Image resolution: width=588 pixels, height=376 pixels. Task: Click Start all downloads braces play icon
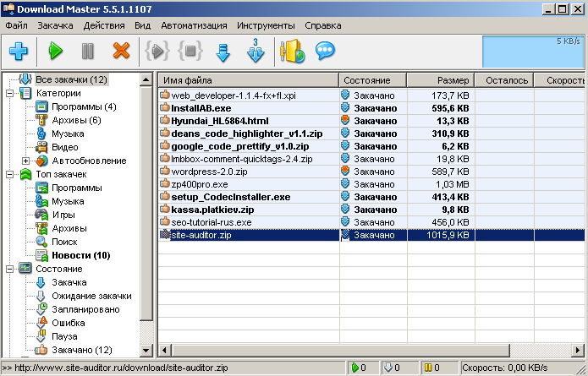click(x=157, y=51)
